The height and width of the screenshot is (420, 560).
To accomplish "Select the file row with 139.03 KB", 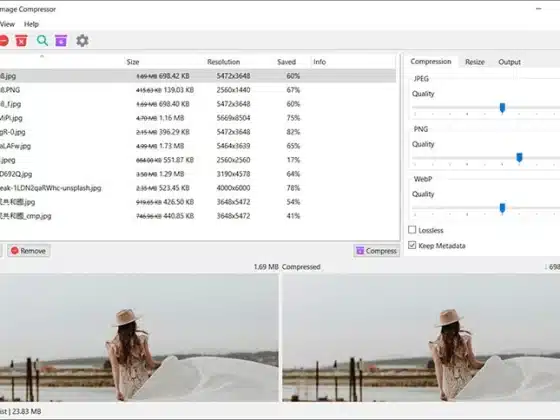I will (198, 90).
